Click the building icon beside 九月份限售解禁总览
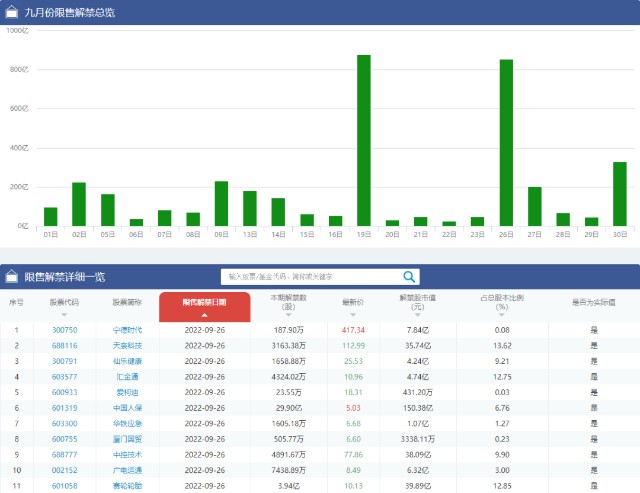Screen dimensions: 640x493 click(x=12, y=12)
